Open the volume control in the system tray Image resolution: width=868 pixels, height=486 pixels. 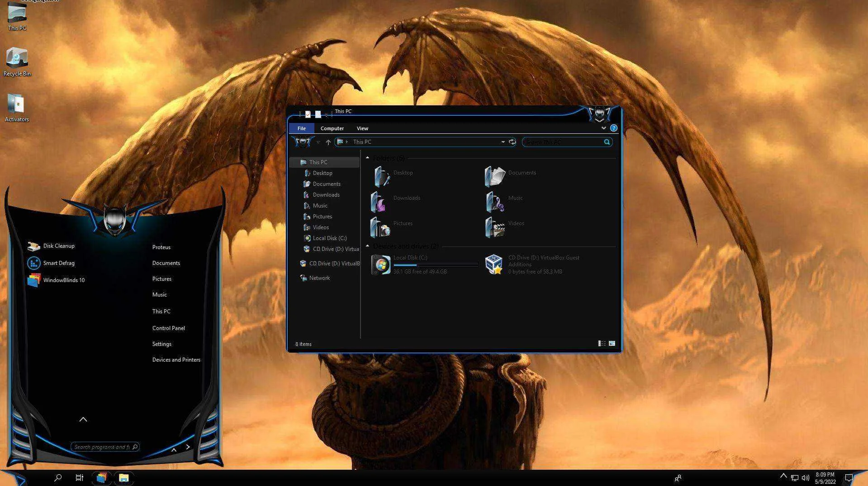805,478
